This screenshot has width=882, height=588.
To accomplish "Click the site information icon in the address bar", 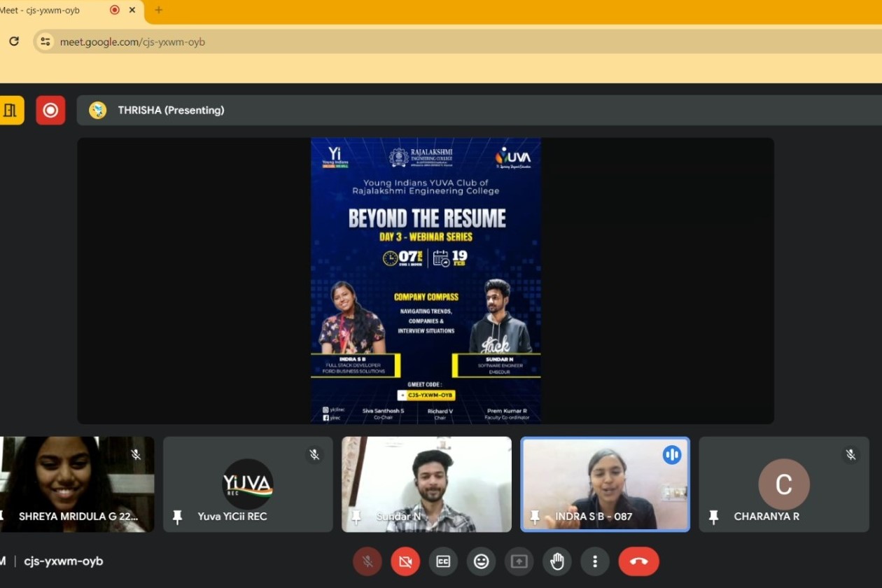I will [x=45, y=41].
